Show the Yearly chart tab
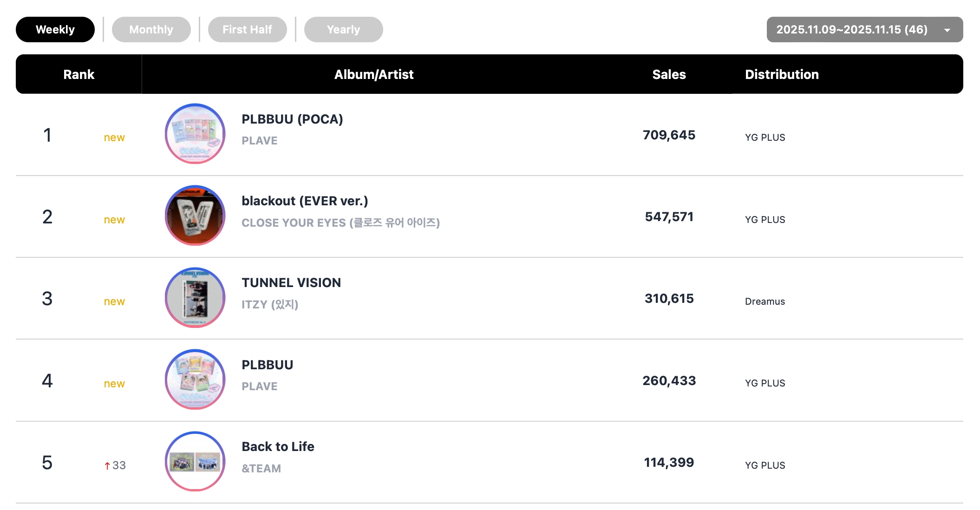980x510 pixels. point(343,30)
